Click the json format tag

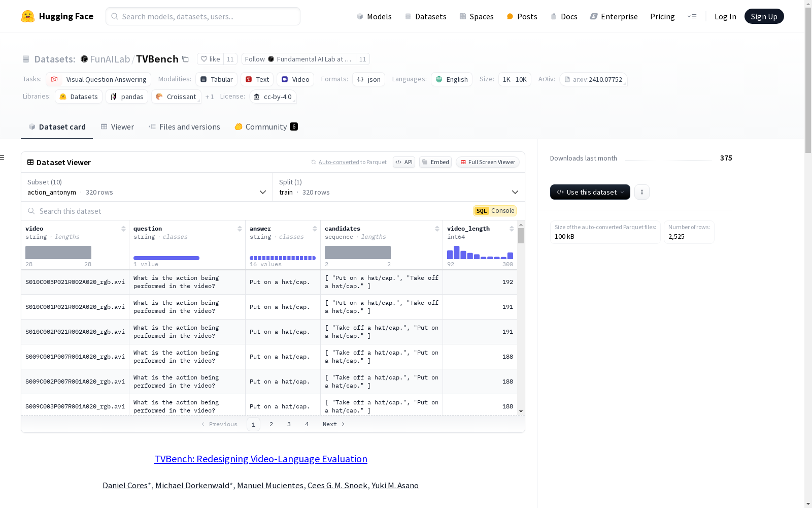tap(368, 80)
